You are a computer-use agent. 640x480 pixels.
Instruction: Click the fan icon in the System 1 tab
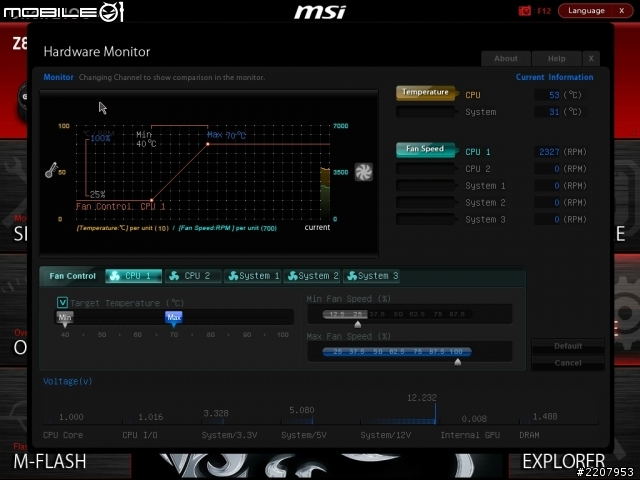pyautogui.click(x=233, y=276)
